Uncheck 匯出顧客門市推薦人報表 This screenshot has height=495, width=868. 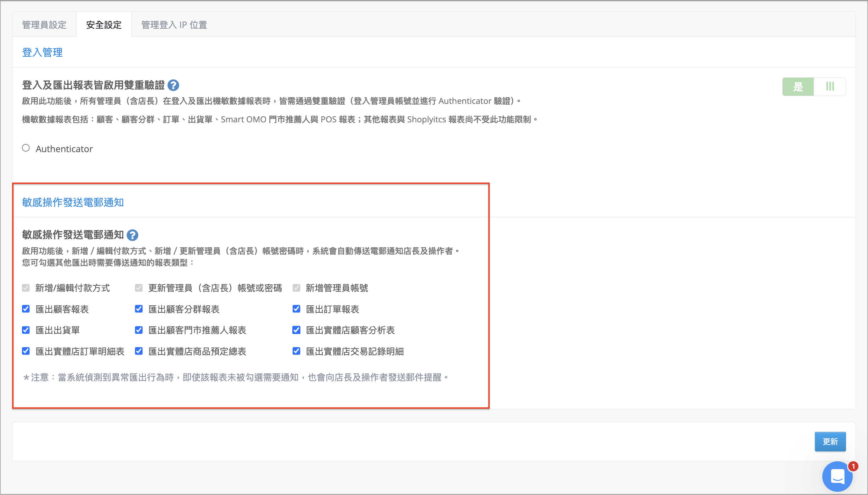139,330
